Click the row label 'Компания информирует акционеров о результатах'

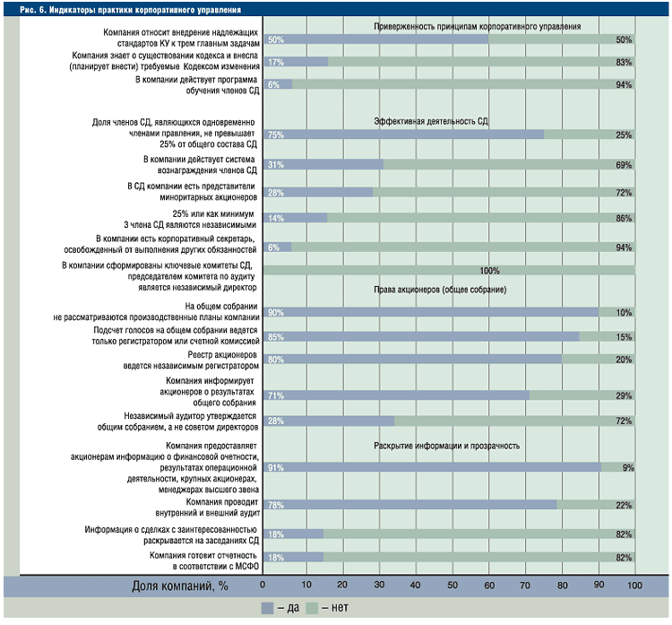208,392
